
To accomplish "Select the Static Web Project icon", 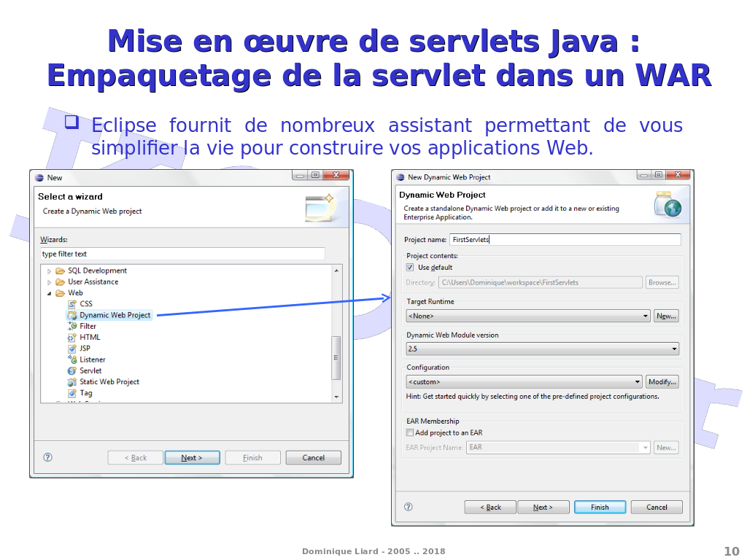I will (71, 382).
